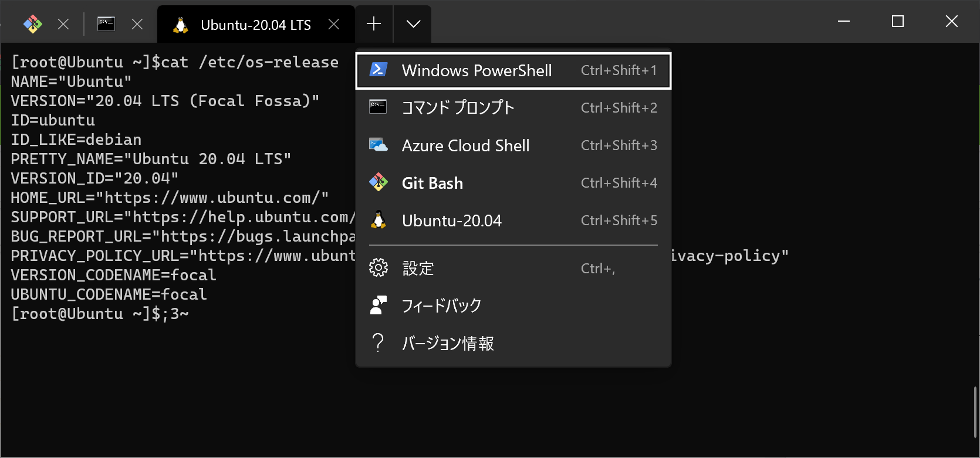Click the Ctrl+Shift+1 shortcut label
This screenshot has height=458, width=980.
(619, 70)
